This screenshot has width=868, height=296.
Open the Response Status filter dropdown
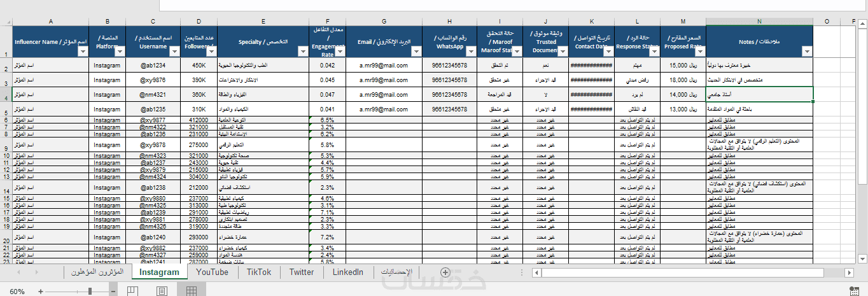654,52
